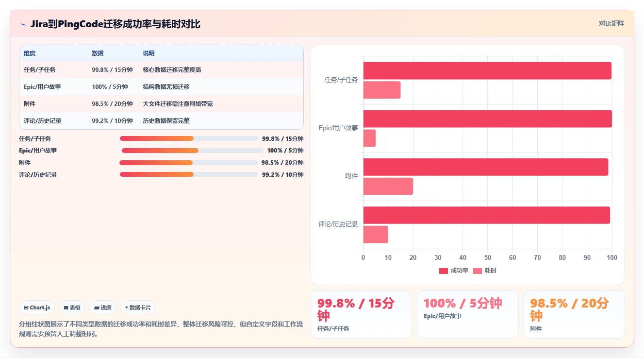
Task: Click the title Jira到PingCode迁移成功率与耗时对比
Action: pos(115,24)
